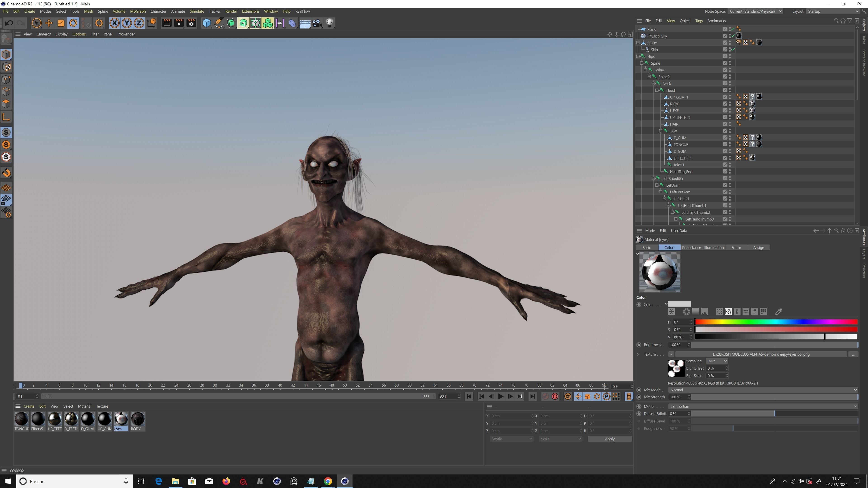Click the eyes texture thumbnail preview
The image size is (868, 488).
(676, 368)
